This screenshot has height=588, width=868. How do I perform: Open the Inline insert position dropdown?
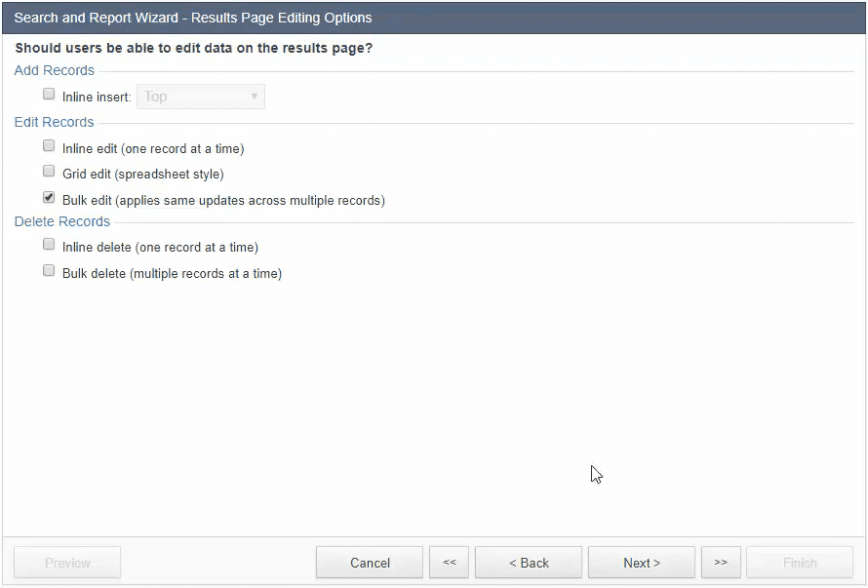point(201,97)
